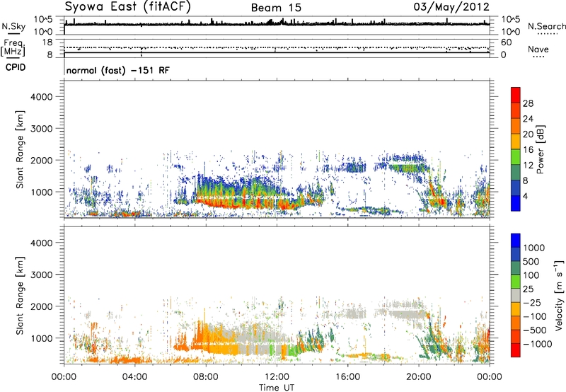Image resolution: width=566 pixels, height=392 pixels.
Task: Click the "-1000" value on velocity scale
Action: click(x=537, y=344)
